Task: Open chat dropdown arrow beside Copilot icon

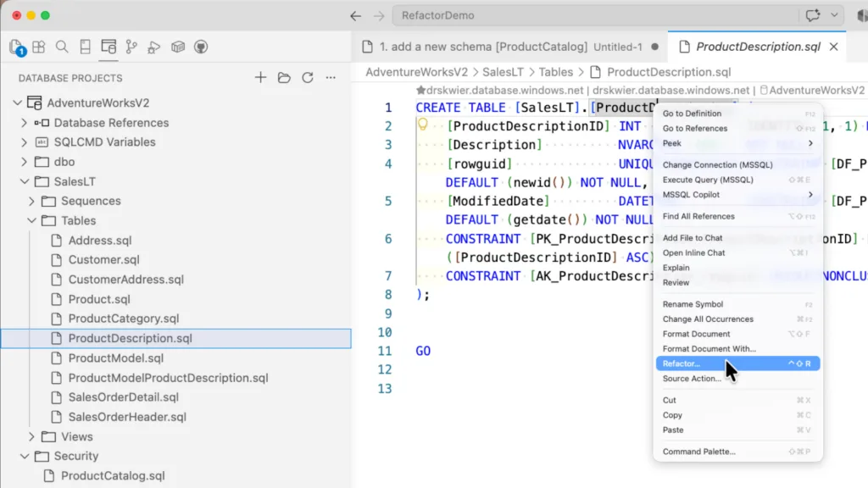Action: coord(834,15)
